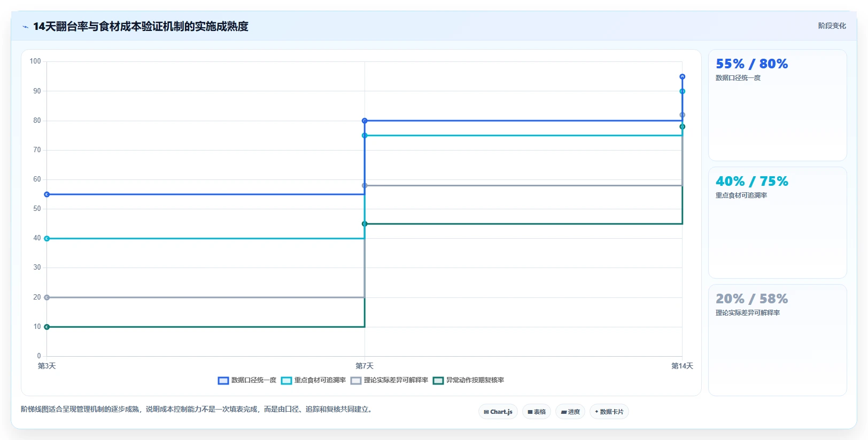Click the 50 y-axis tick label
Image resolution: width=868 pixels, height=440 pixels.
tap(37, 209)
